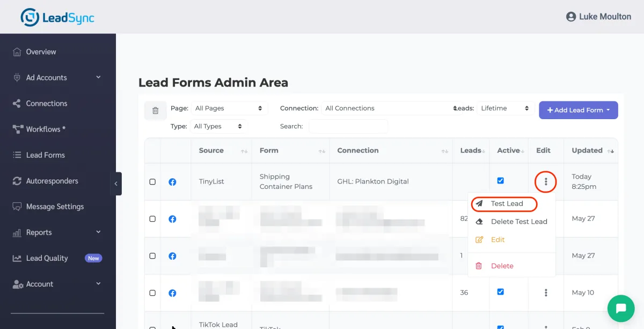Expand the Ad Accounts chevron
Viewport: 644px width, 329px height.
[x=98, y=77]
